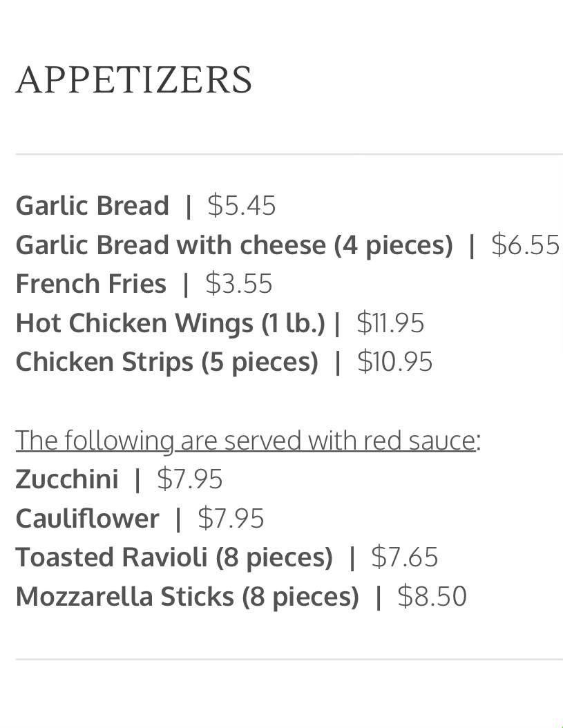Select Garlic Bread with cheese (4 pieces)
Viewport: 563px width, 728px height.
point(233,245)
